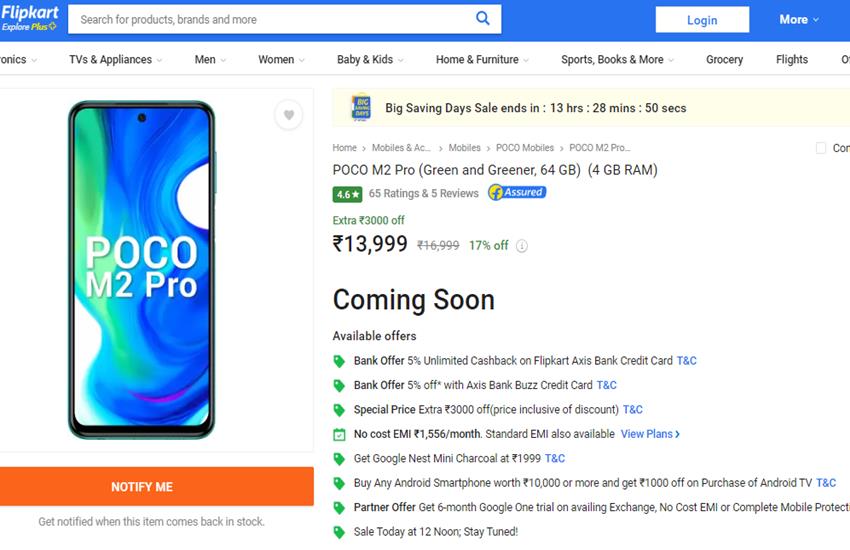Click the price info icon next to 17% off
This screenshot has height=550, width=850.
pyautogui.click(x=521, y=246)
